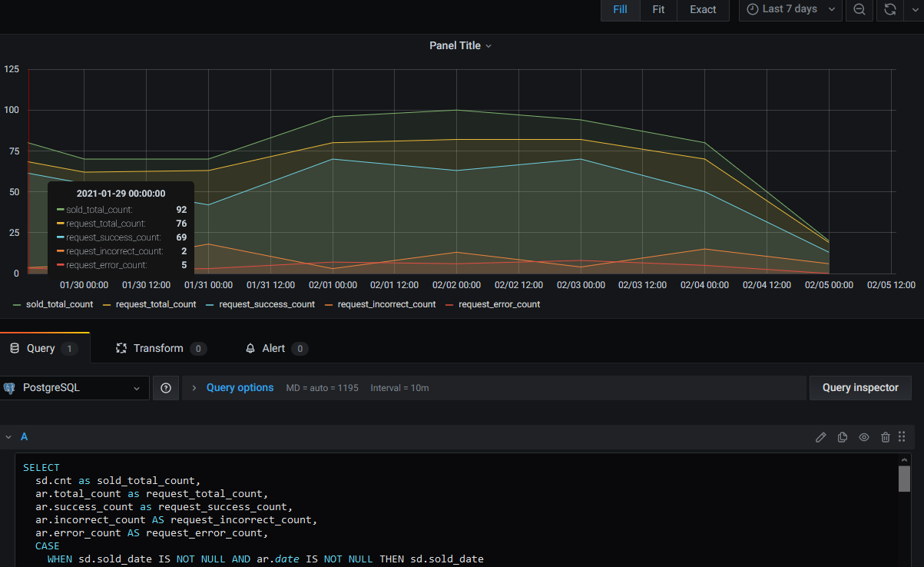Screen dimensions: 924x567
Task: Delete query A via the trash icon
Action: (885, 436)
